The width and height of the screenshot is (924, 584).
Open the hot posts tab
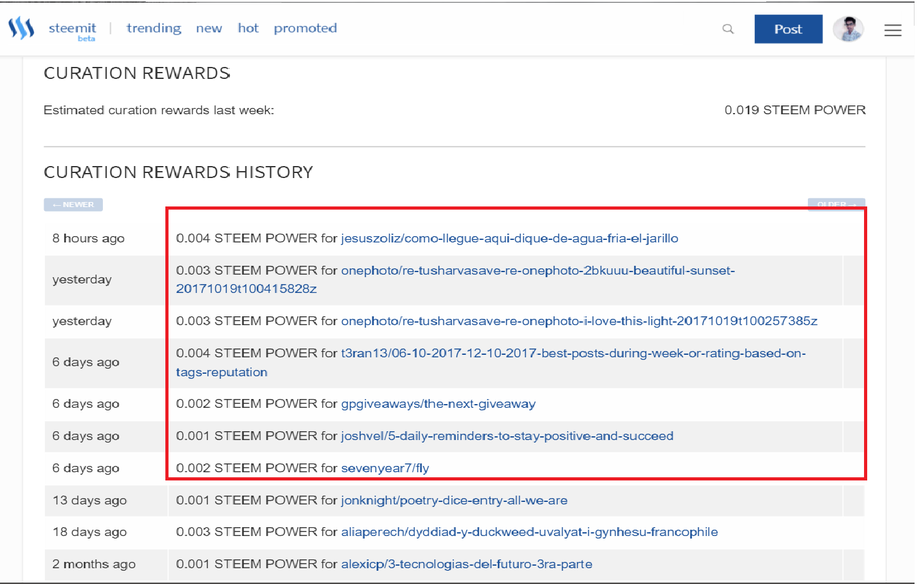coord(248,28)
